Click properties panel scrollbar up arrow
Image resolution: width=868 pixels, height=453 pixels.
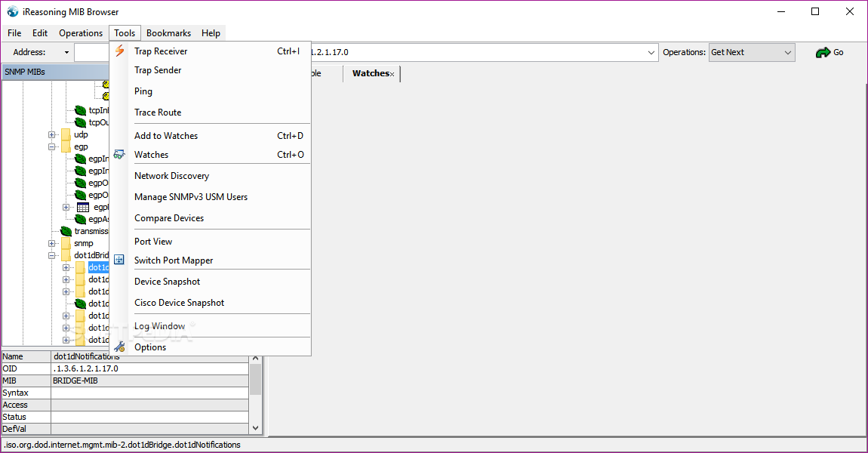pyautogui.click(x=255, y=359)
